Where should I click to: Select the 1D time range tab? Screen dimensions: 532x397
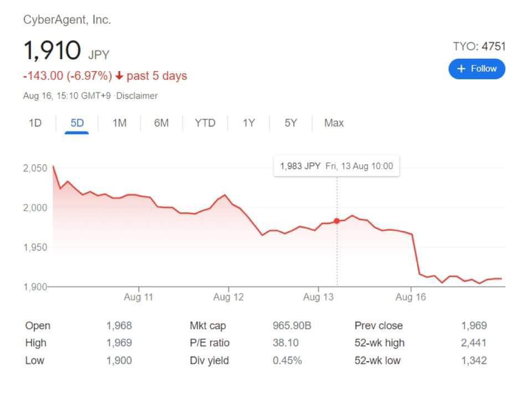point(35,123)
